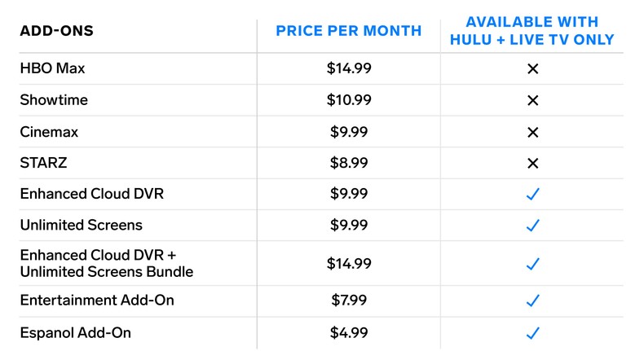Viewport: 644px width, 351px height.
Task: Click the $10.99 Showtime price
Action: [x=348, y=100]
